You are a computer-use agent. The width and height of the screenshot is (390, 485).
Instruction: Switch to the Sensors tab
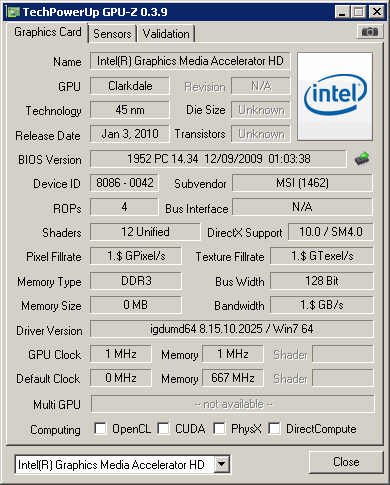click(112, 34)
